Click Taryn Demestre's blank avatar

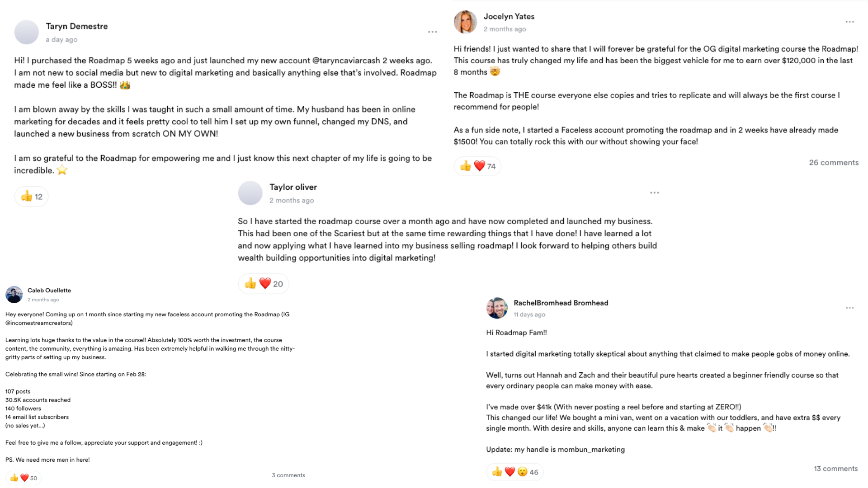tap(26, 32)
